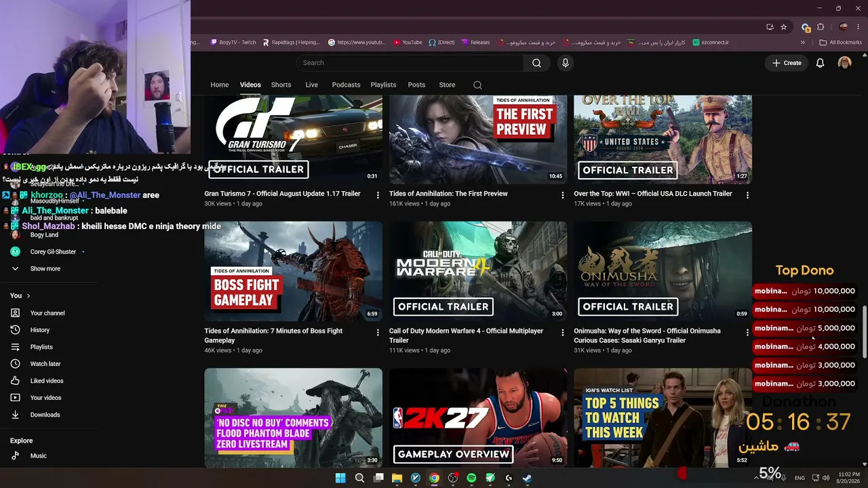Open Your channel in sidebar
This screenshot has width=868, height=488.
(47, 313)
